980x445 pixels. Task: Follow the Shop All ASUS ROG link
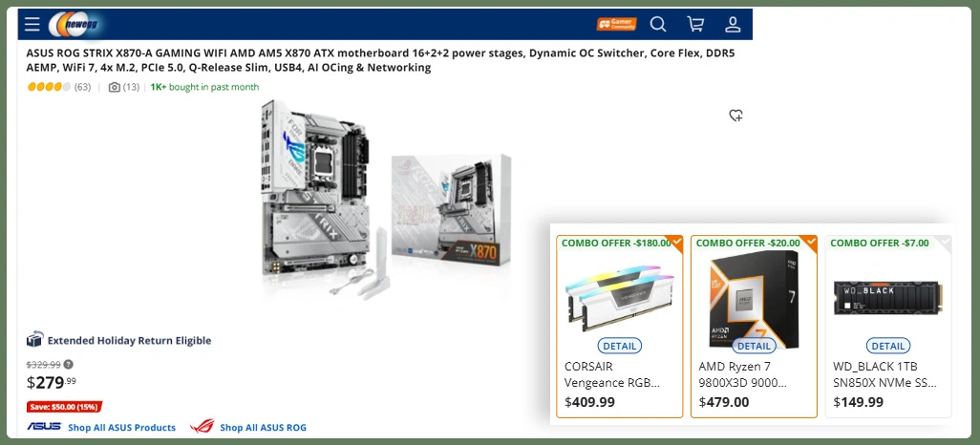263,428
